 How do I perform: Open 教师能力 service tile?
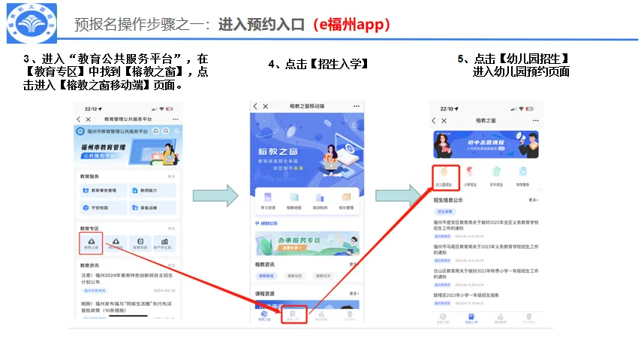[x=153, y=190]
